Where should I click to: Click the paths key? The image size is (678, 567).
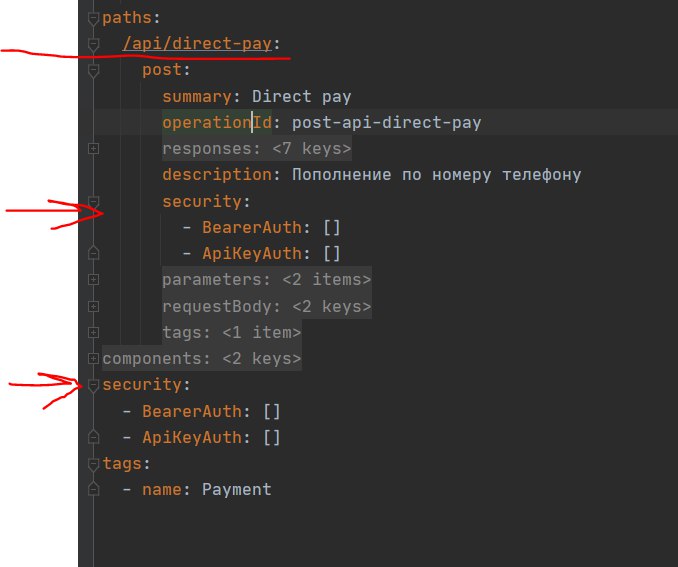click(127, 18)
